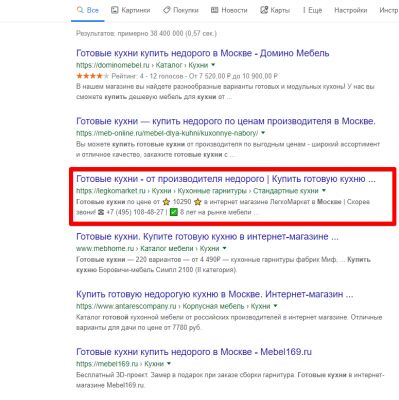
Task: Open 'Купите готовую кухню в интернет-магазине' result
Action: click(207, 237)
